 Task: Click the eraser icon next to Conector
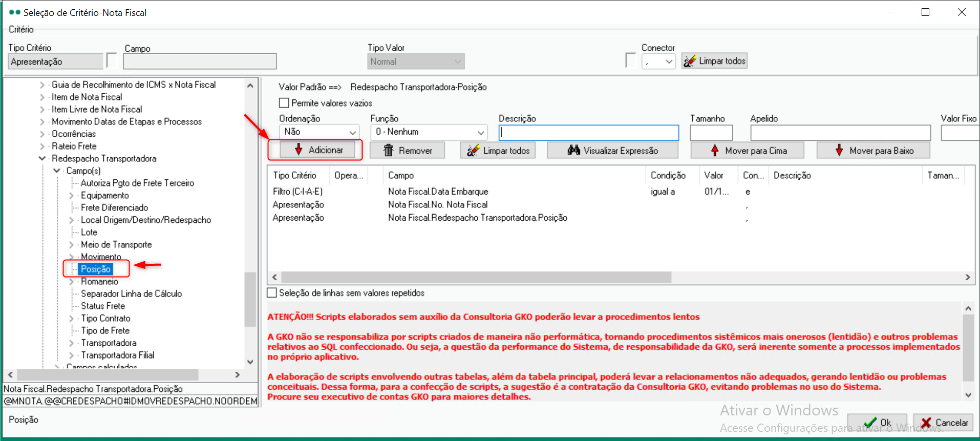pos(690,61)
